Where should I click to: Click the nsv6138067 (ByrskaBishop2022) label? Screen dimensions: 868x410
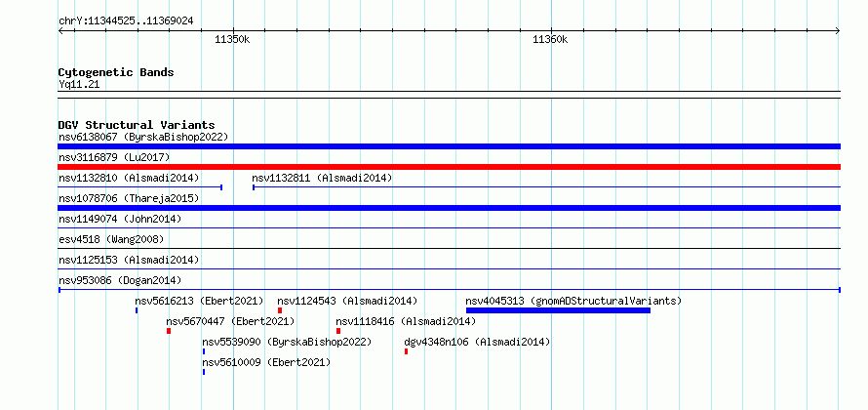(143, 137)
